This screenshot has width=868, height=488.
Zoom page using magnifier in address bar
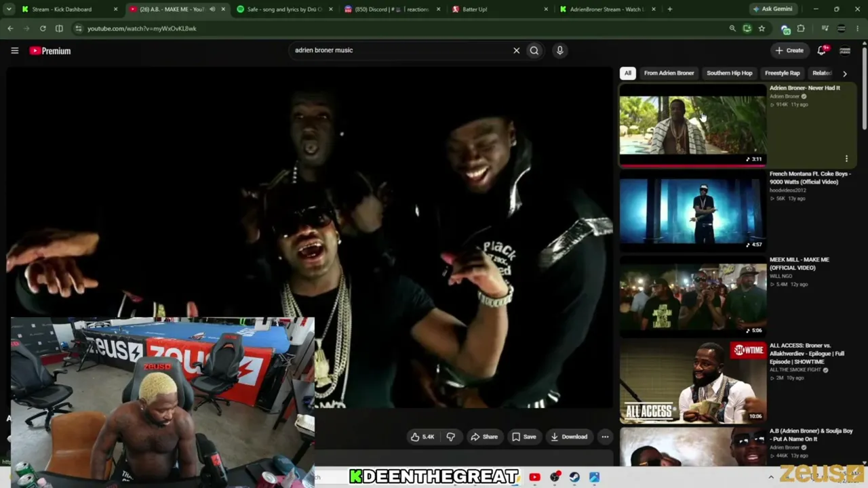pyautogui.click(x=732, y=28)
